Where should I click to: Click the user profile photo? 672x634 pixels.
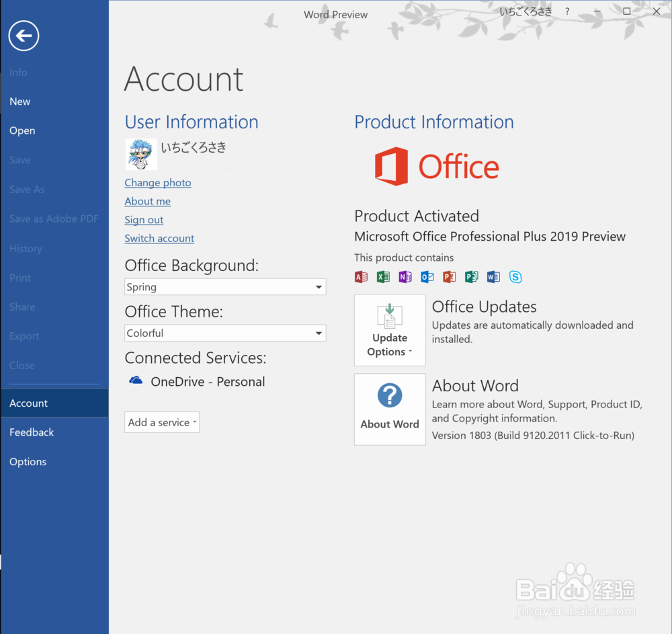pyautogui.click(x=141, y=155)
